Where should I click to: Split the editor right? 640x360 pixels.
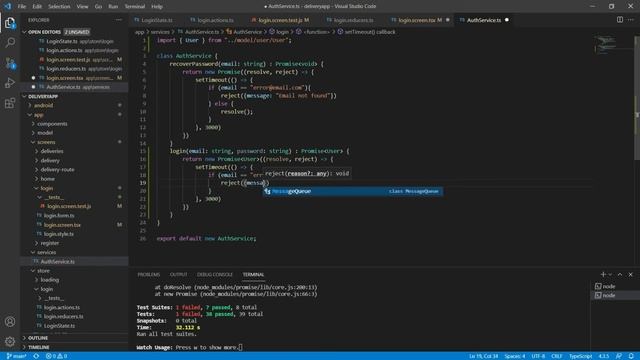click(620, 20)
